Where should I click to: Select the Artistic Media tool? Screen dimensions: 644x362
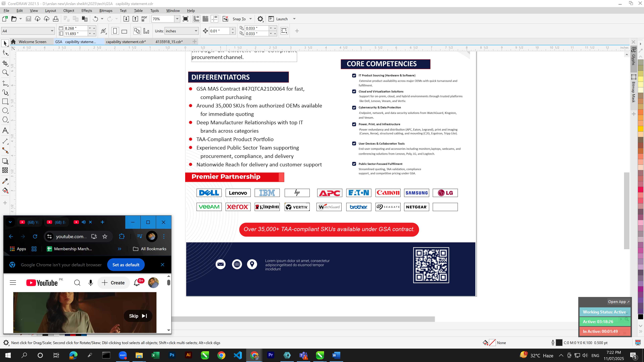[x=5, y=93]
